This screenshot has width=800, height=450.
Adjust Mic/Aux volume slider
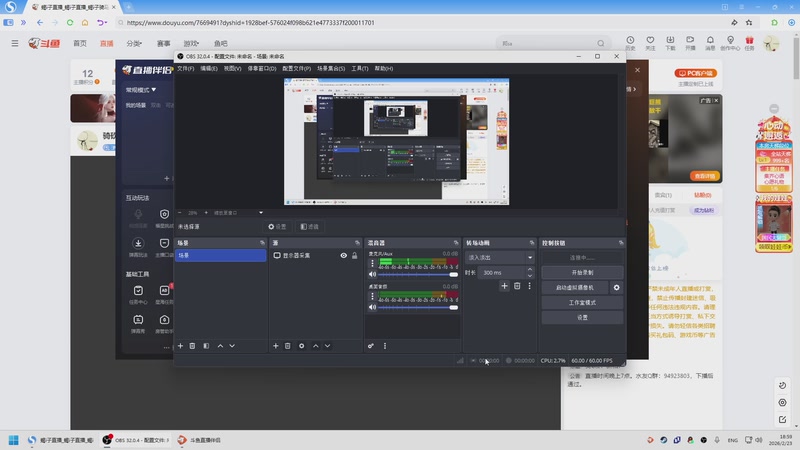click(x=417, y=274)
